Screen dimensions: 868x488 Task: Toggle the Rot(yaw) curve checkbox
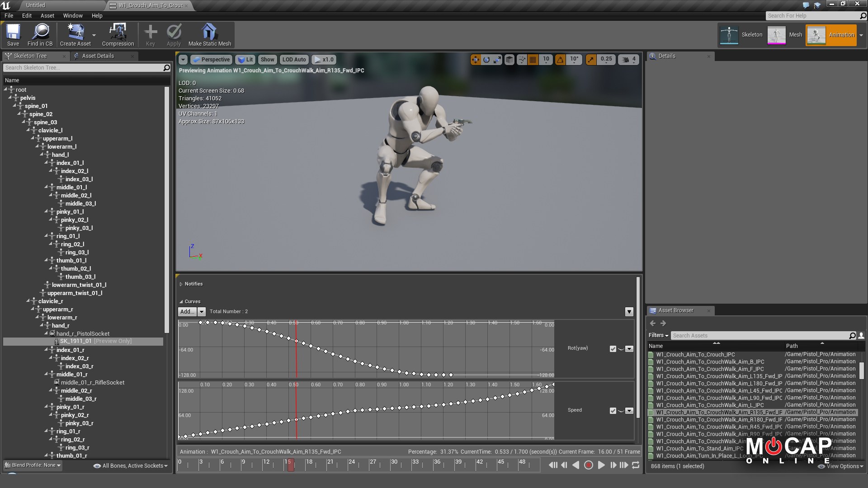pyautogui.click(x=613, y=349)
